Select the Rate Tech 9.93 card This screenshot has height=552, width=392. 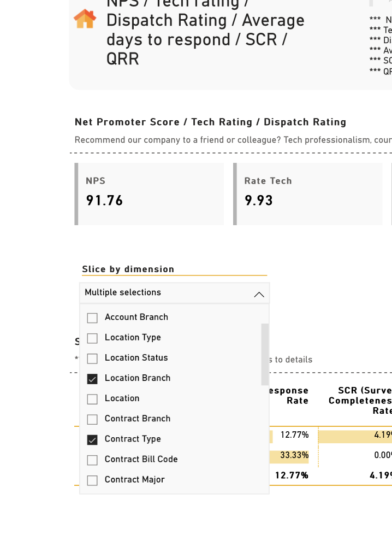pos(307,194)
